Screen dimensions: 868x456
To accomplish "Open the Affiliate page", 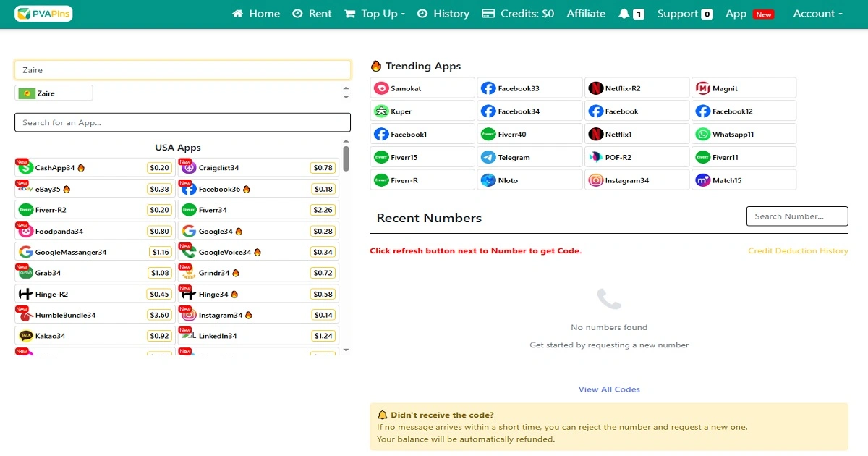I will tap(586, 14).
